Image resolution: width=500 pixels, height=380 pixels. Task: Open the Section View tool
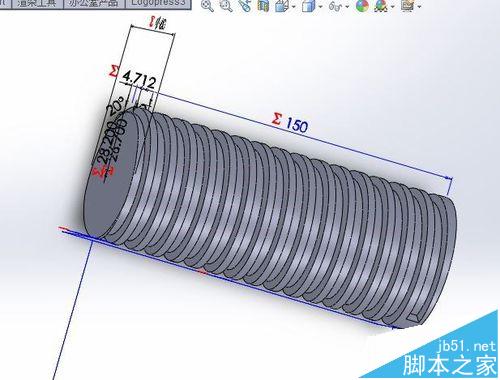tap(263, 6)
